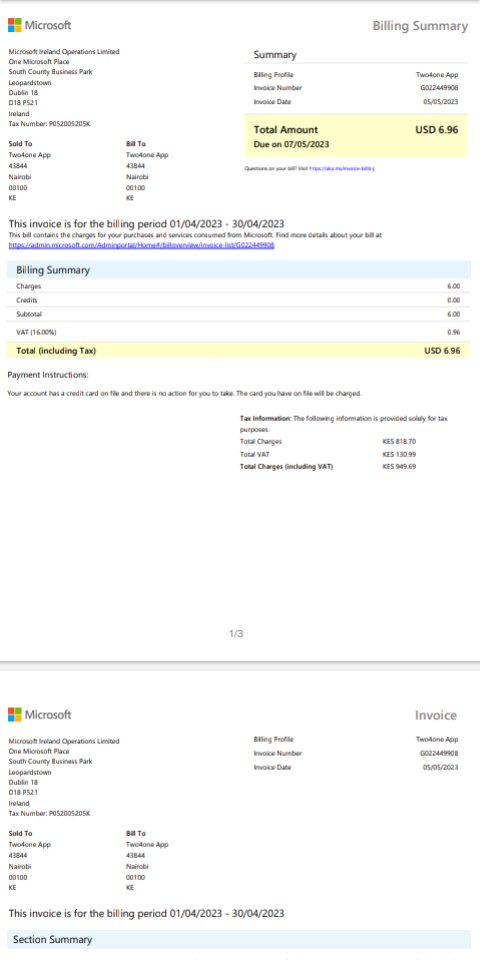Click billing period line above the admin.microsoft.com link
480x960 pixels.
(146, 223)
